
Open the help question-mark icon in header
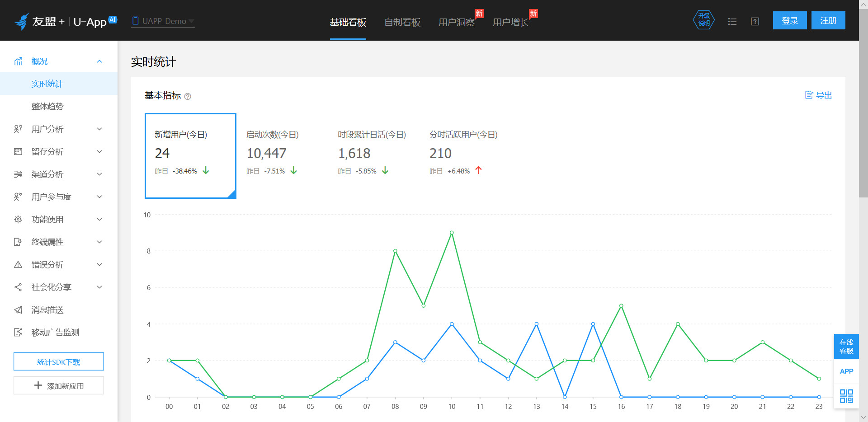tap(755, 22)
